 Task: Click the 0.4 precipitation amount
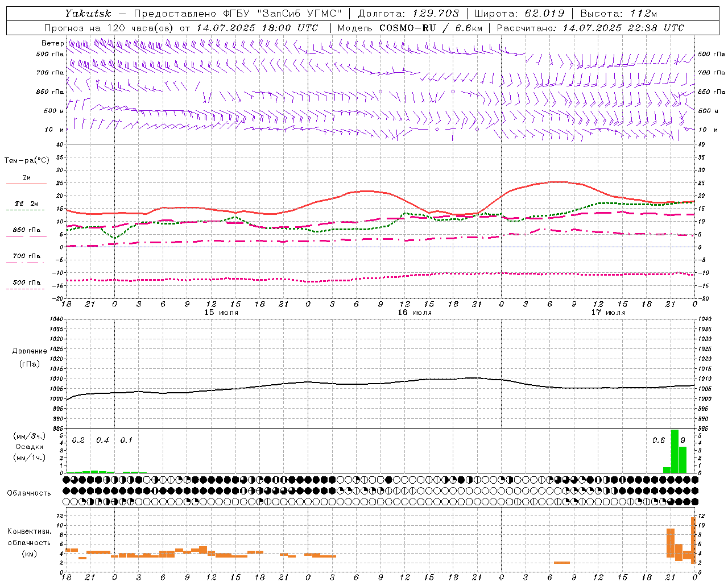[x=102, y=440]
